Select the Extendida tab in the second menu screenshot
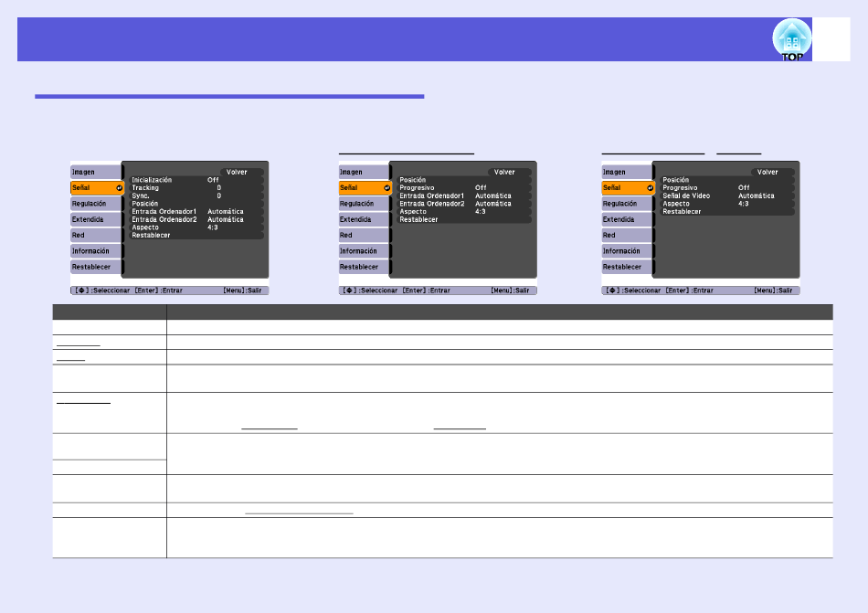This screenshot has height=613, width=868. [x=364, y=219]
